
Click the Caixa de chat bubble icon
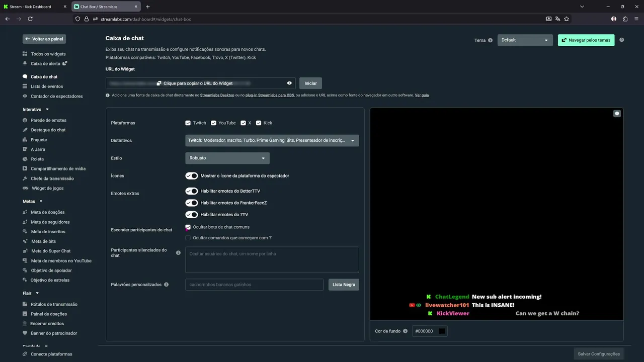click(25, 77)
